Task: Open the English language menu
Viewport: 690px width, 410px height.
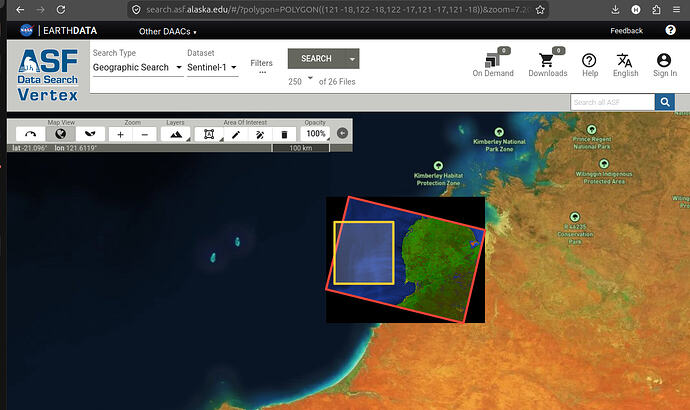Action: (625, 65)
